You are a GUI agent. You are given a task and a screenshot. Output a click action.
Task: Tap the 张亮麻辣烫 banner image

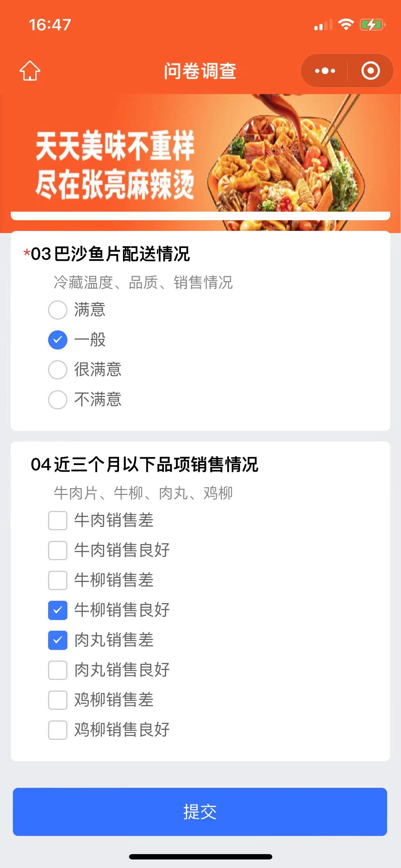coord(200,157)
